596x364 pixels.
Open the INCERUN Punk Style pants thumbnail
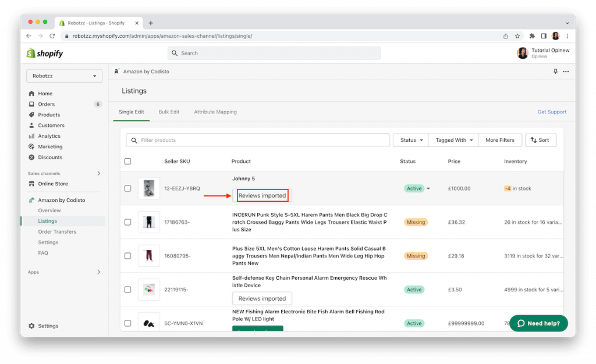tap(149, 222)
